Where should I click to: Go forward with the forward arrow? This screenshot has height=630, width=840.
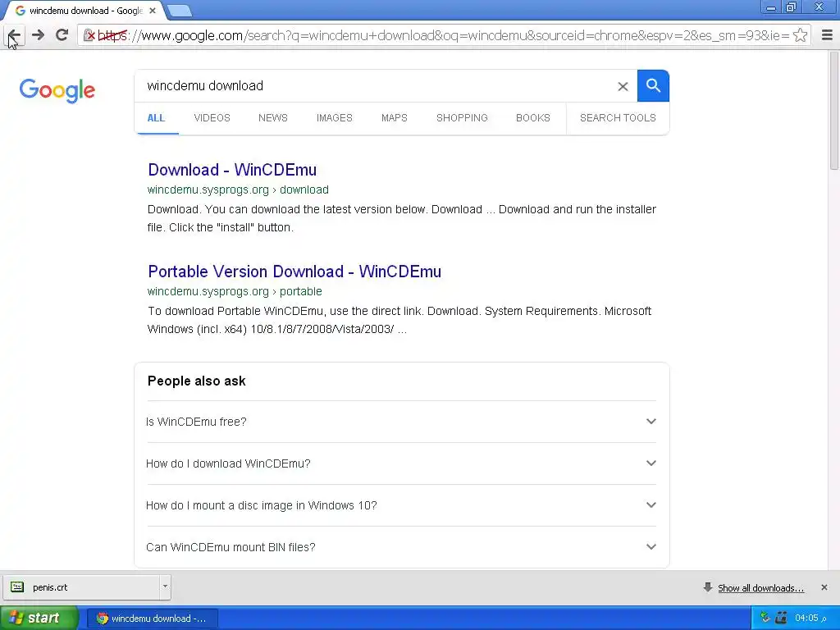[38, 35]
